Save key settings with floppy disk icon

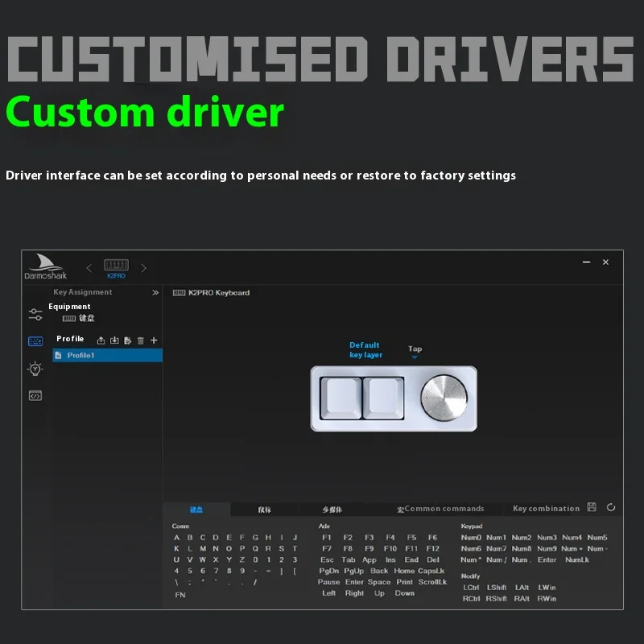(x=592, y=507)
